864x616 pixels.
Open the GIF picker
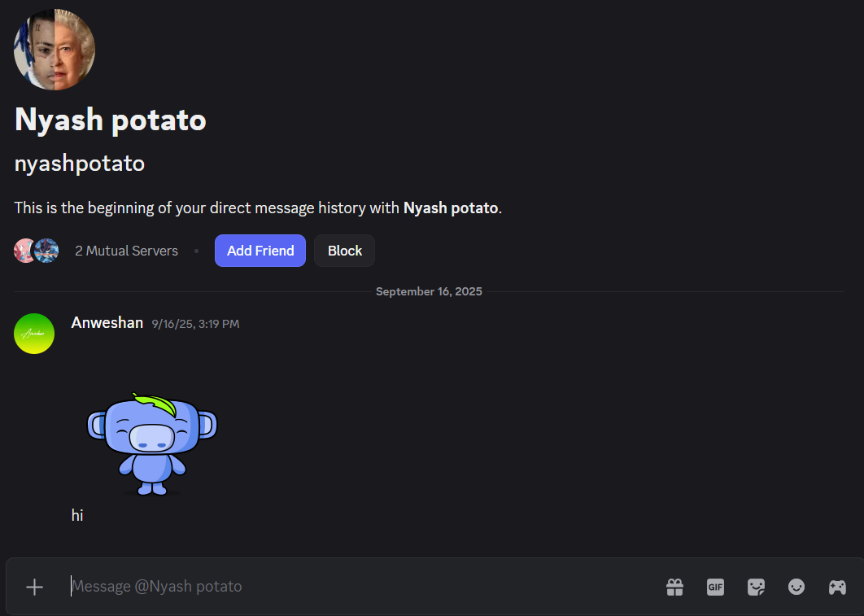click(715, 587)
